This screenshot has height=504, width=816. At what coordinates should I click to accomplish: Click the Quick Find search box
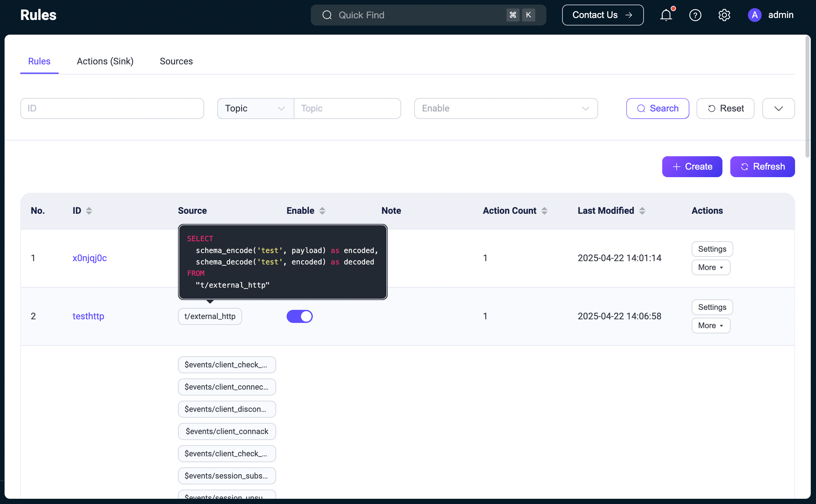[x=420, y=15]
